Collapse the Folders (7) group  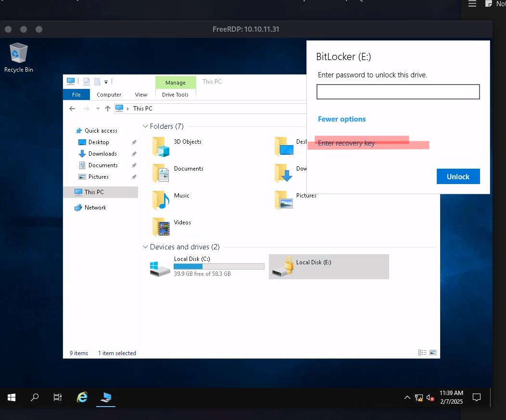click(145, 126)
